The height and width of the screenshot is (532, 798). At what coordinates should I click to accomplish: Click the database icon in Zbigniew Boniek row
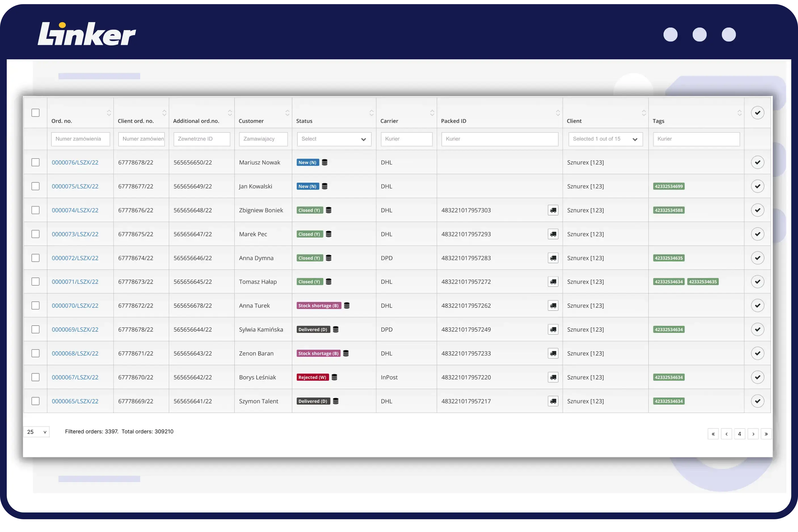coord(329,210)
